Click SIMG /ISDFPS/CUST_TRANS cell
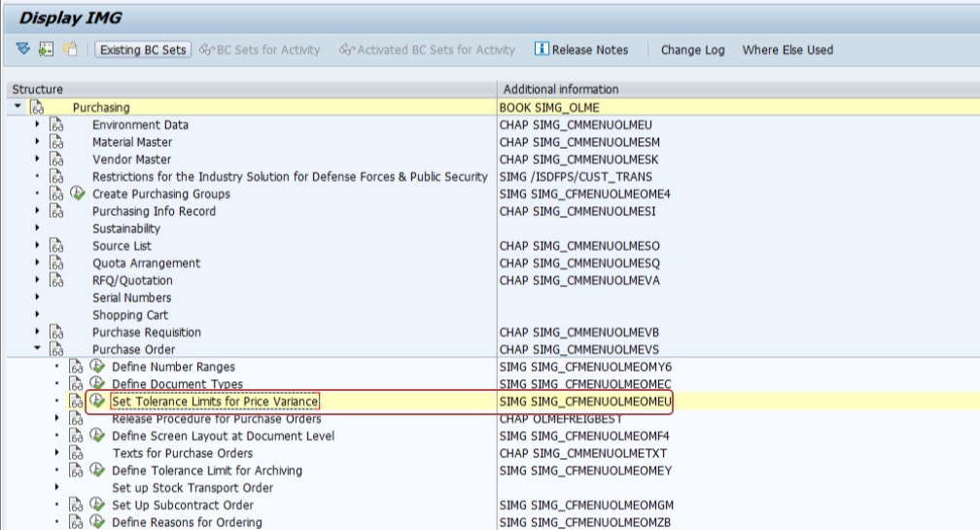 pyautogui.click(x=575, y=177)
